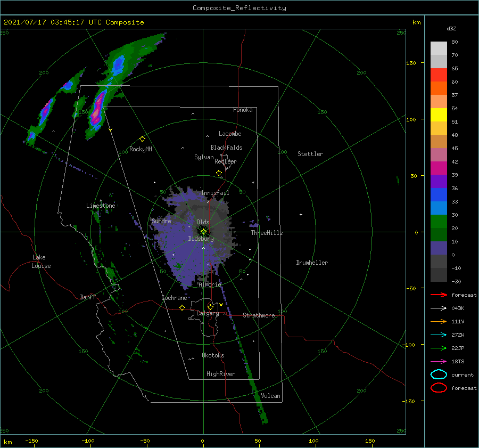Screen dimensions: 479x448
Task: Select the magenta 42 dBZ swatch
Action: tap(439, 168)
